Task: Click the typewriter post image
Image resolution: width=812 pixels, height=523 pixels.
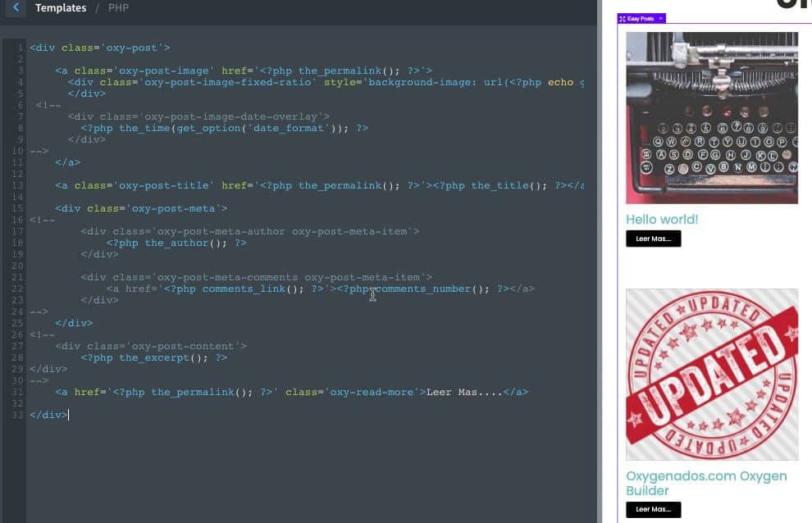Action: pos(711,117)
